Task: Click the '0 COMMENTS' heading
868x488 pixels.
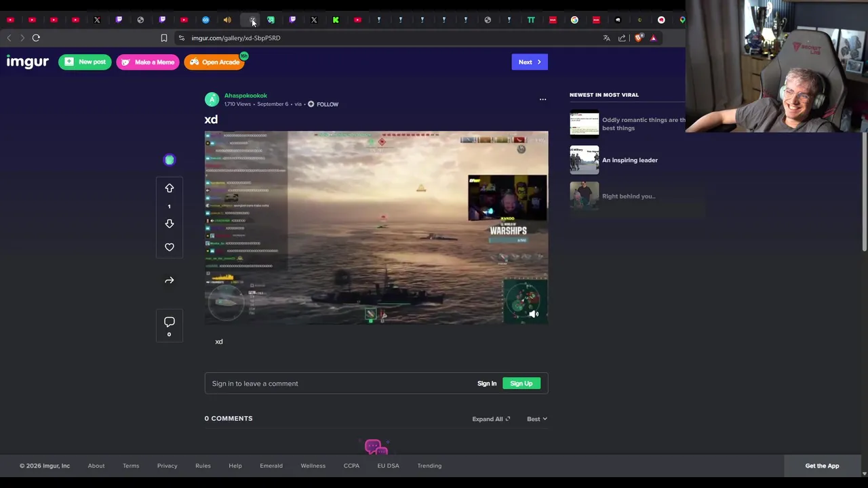Action: click(229, 418)
